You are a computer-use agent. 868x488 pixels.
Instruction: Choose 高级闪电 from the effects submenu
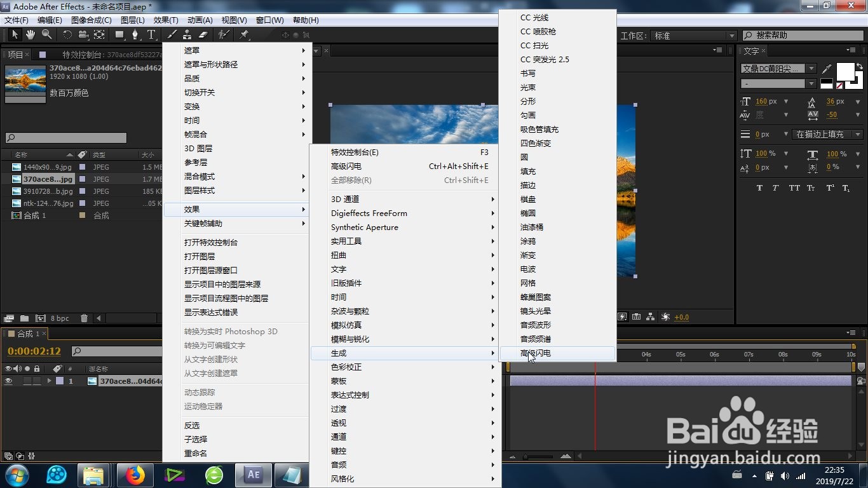coord(557,353)
